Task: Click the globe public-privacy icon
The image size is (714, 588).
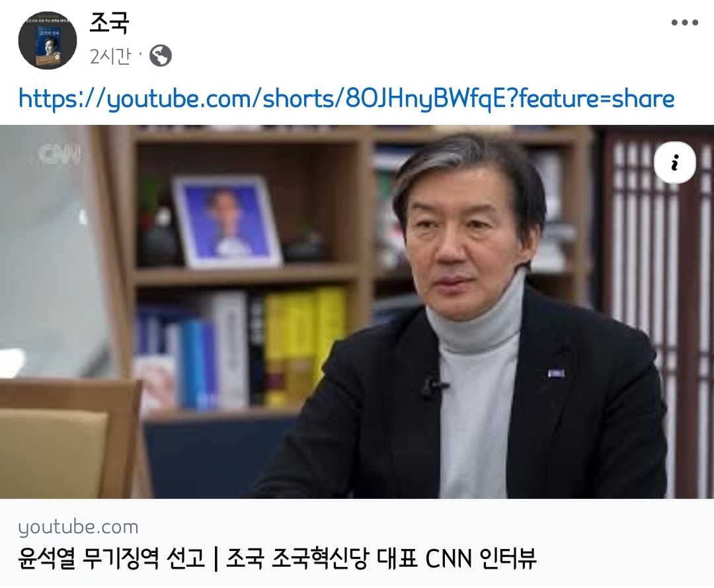Action: point(161,56)
